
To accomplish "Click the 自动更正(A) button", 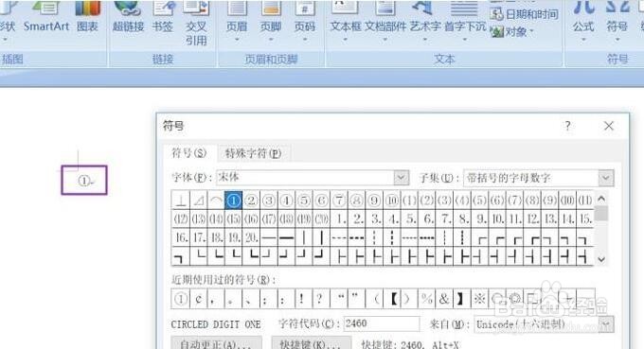I will coord(217,343).
